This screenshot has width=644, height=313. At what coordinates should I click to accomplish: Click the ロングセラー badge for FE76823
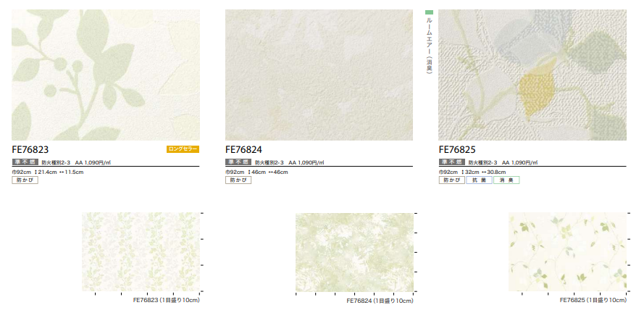pos(183,149)
